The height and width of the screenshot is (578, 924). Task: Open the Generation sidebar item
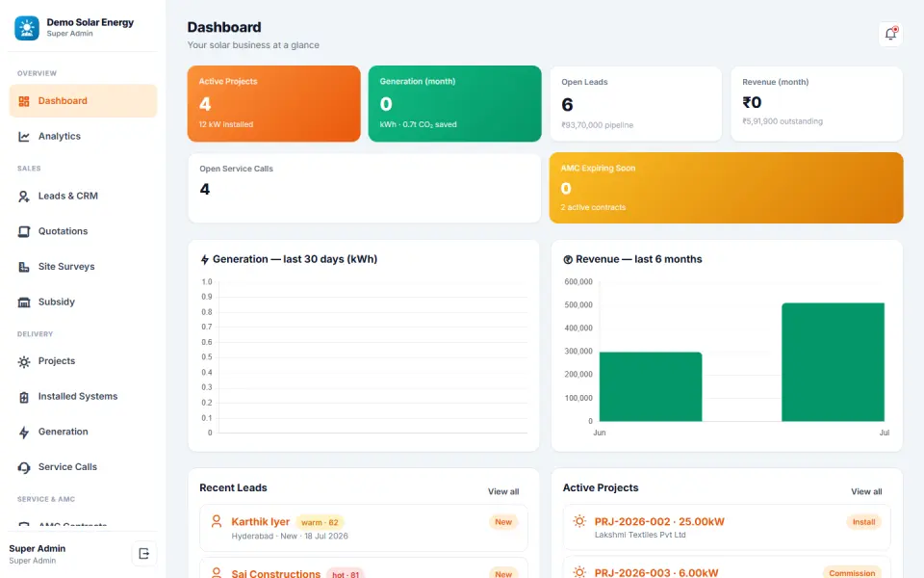coord(83,432)
